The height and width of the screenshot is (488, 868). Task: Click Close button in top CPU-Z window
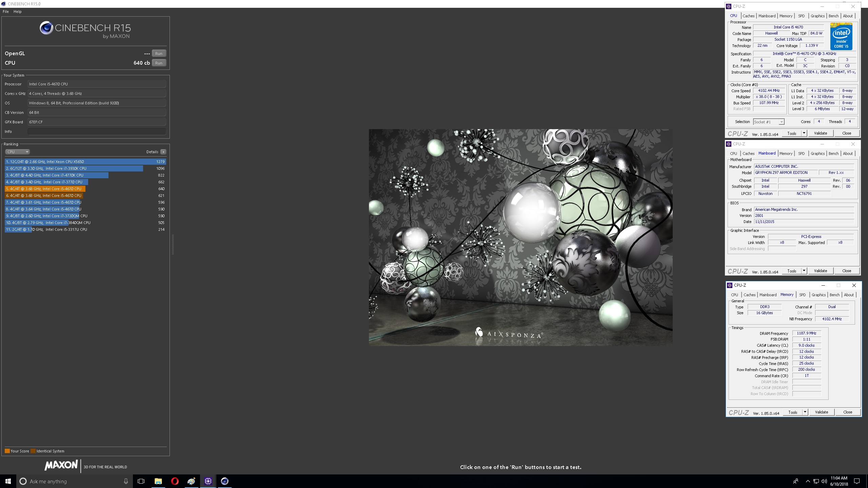(847, 133)
